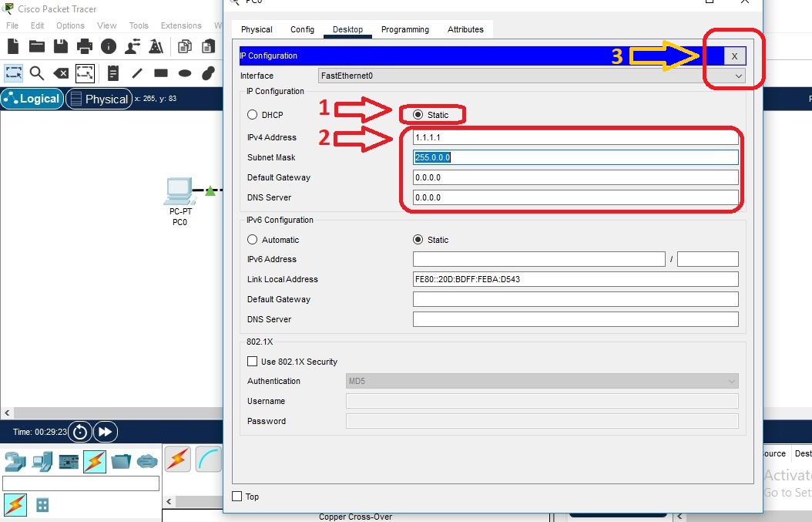Screen dimensions: 812x522
Task: Create a new Packet Tracer file
Action: [x=12, y=46]
